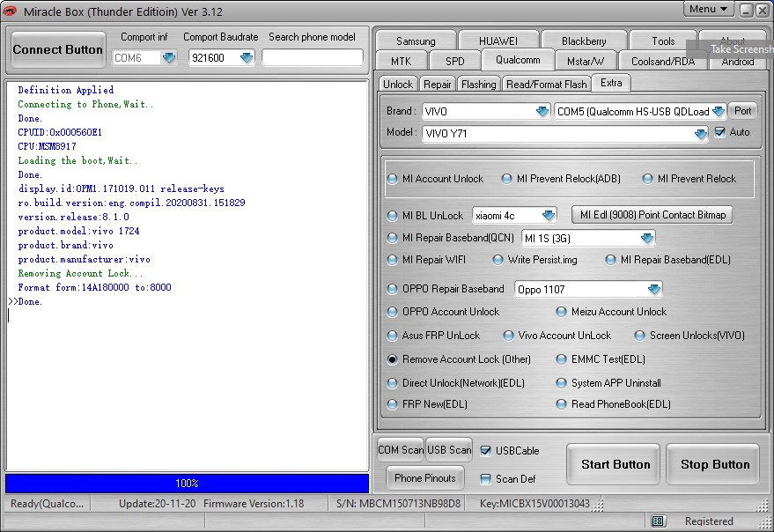The height and width of the screenshot is (532, 774).
Task: Switch to the Android tab
Action: tap(738, 62)
